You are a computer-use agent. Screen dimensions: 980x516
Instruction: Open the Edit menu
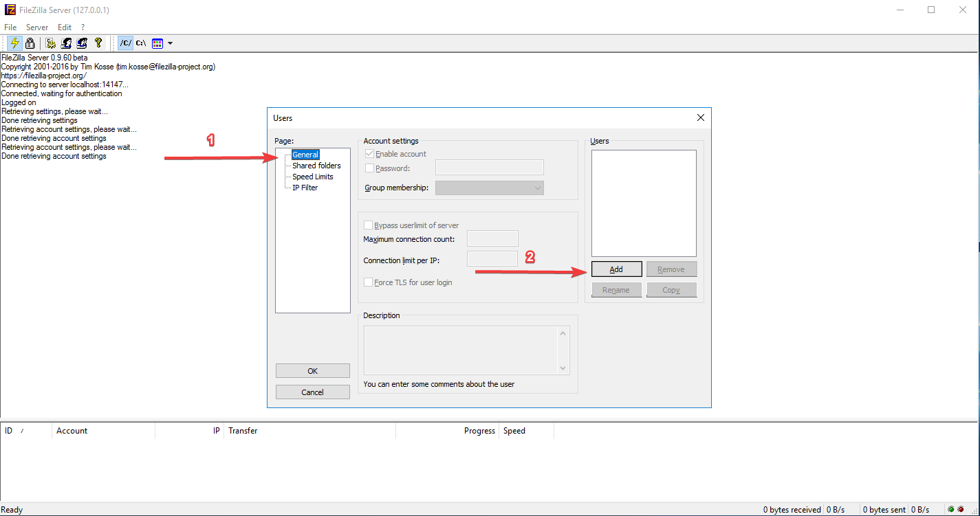click(65, 27)
